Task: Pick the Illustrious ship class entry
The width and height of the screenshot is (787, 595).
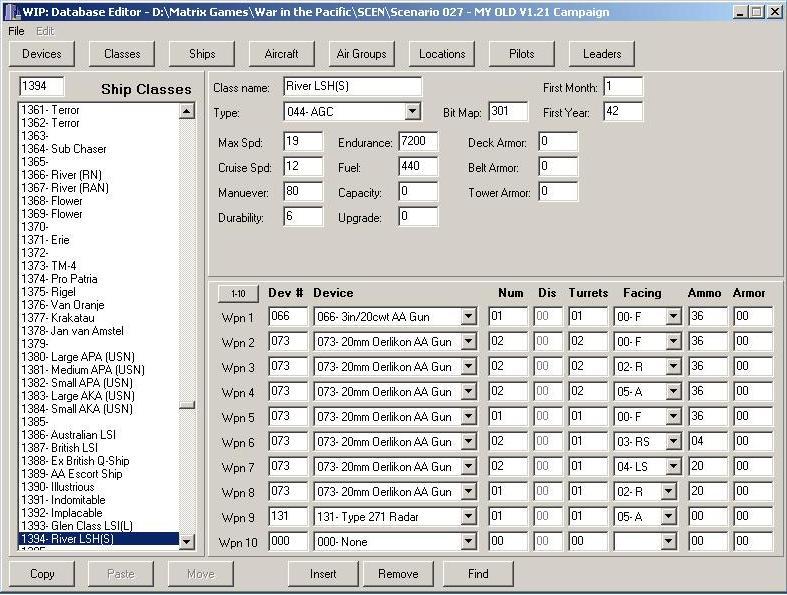Action: coord(58,487)
